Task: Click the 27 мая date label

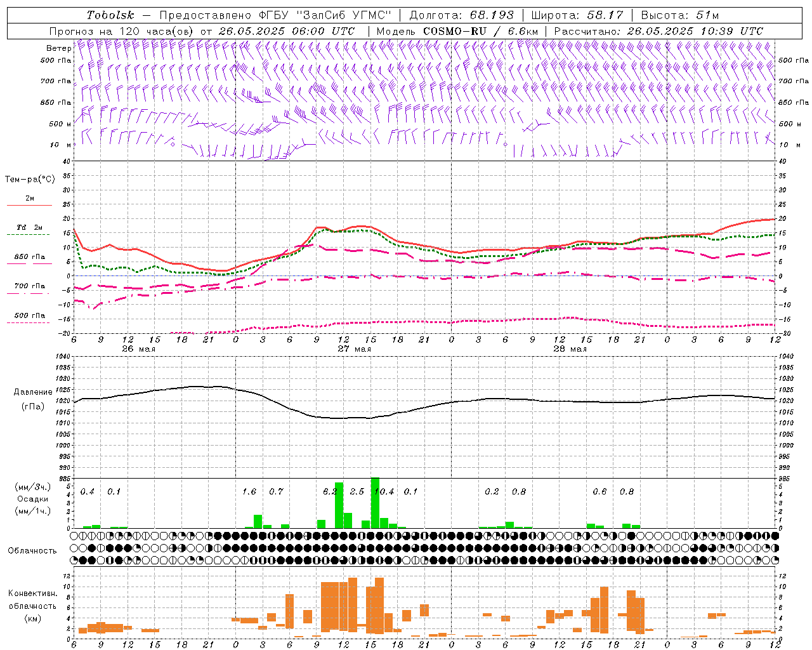Action: (x=354, y=349)
